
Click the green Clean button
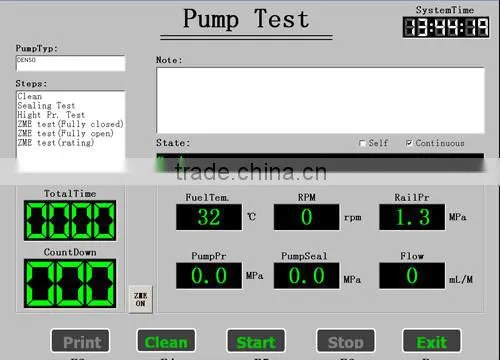pyautogui.click(x=166, y=341)
